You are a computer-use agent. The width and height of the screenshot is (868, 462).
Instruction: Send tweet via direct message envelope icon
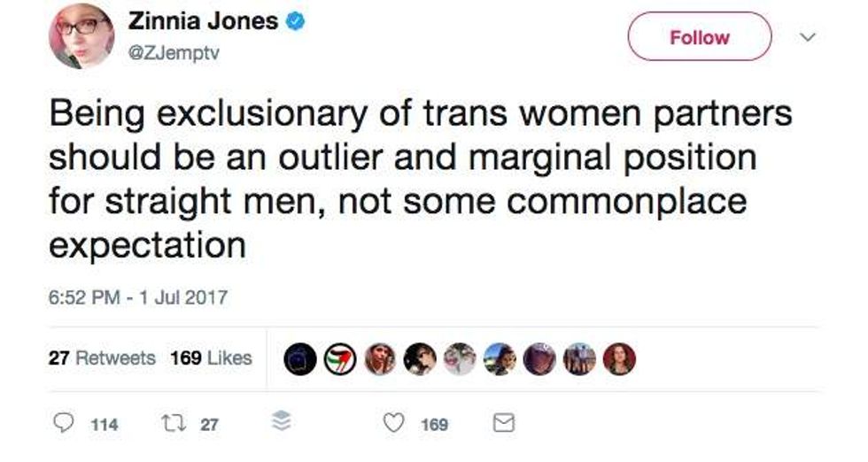point(503,424)
